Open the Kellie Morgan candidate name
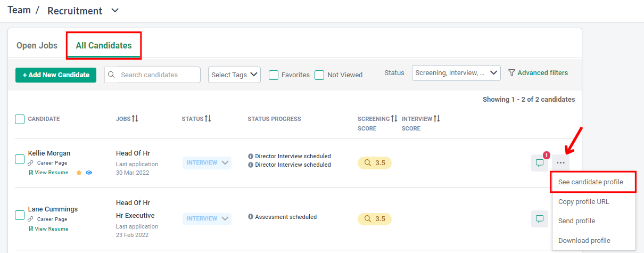The width and height of the screenshot is (644, 253). 49,153
